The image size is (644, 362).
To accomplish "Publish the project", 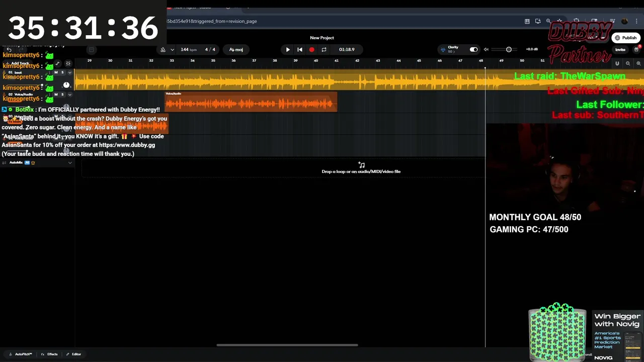I will [x=625, y=38].
